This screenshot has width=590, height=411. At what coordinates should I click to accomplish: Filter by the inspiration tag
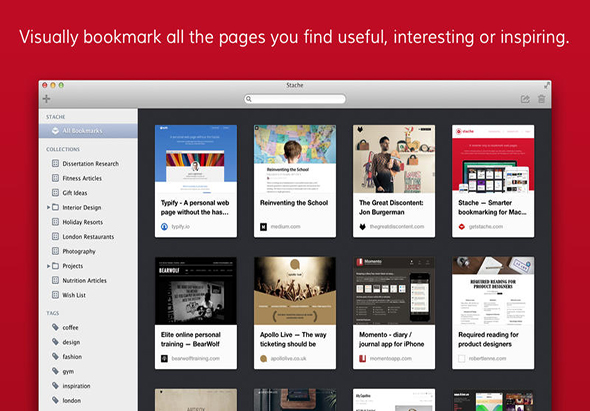point(88,385)
